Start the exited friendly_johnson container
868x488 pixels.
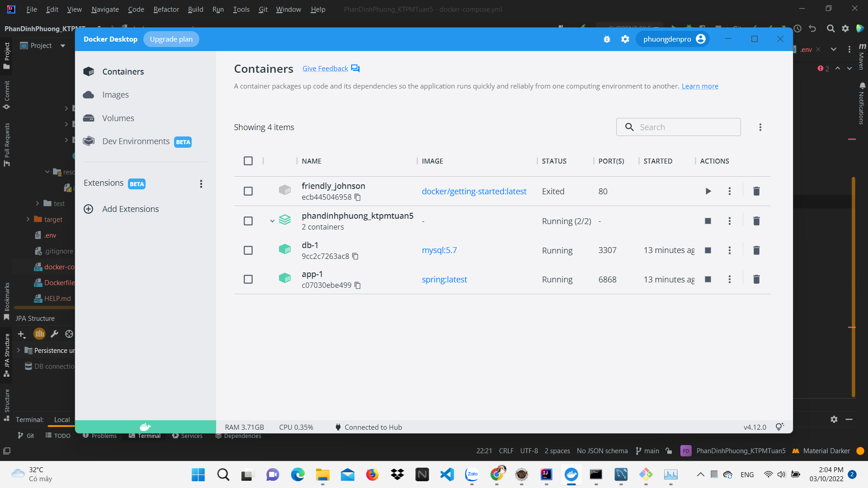[x=708, y=191]
